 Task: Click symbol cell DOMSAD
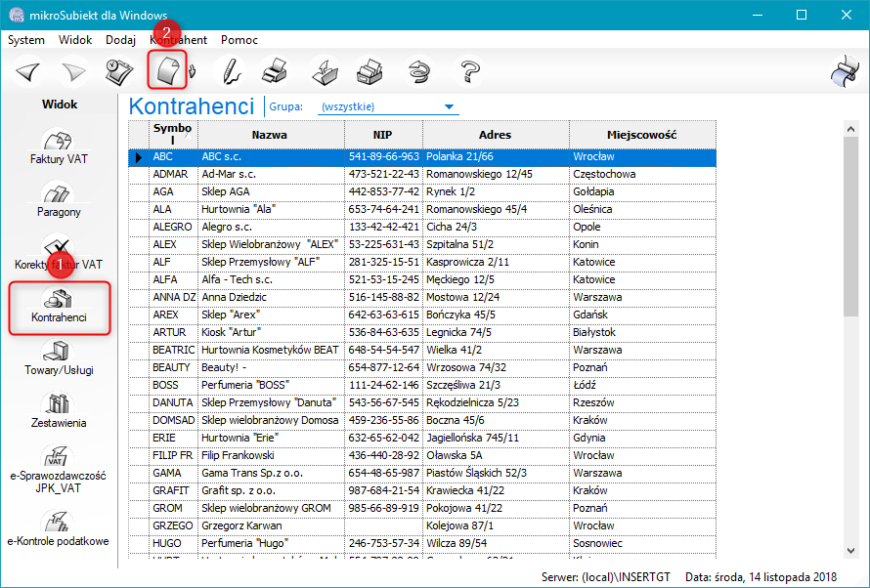[x=174, y=421]
